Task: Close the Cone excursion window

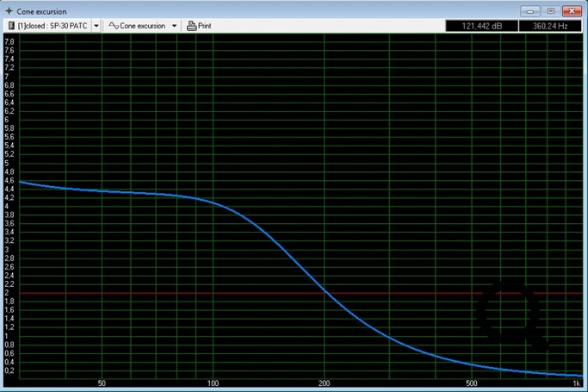Action: pyautogui.click(x=572, y=11)
